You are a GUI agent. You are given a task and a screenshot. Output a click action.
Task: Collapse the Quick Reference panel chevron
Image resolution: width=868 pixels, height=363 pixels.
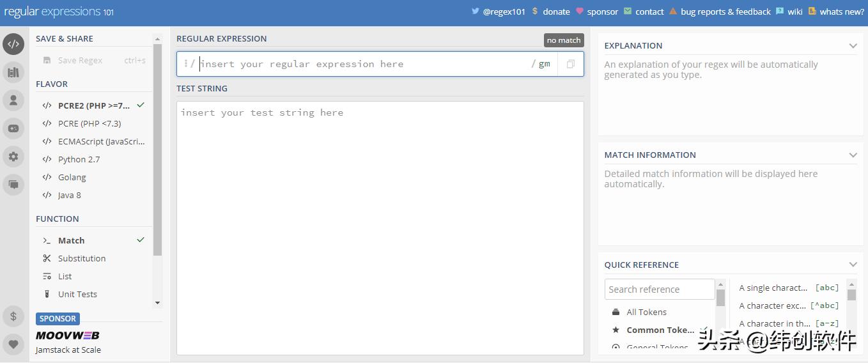(x=853, y=265)
